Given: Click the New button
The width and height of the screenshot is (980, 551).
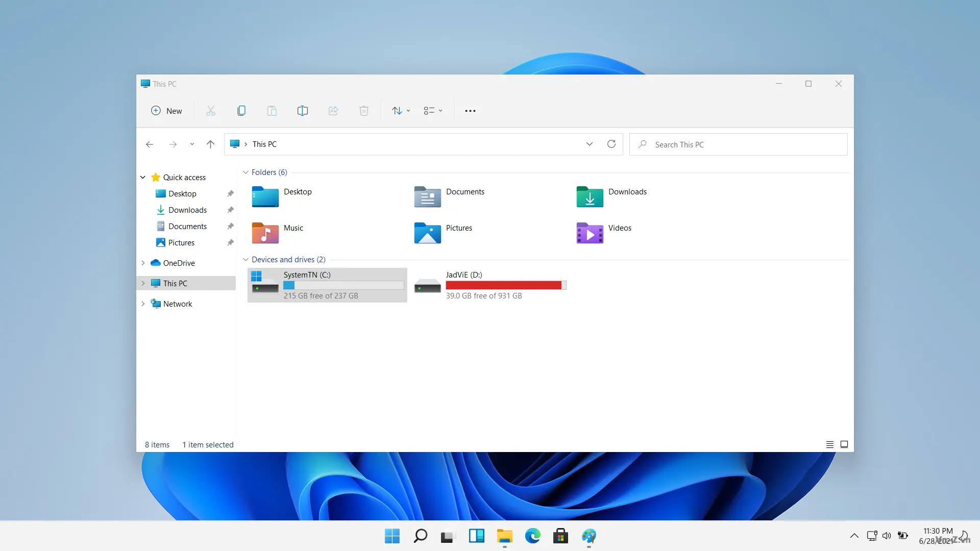Looking at the screenshot, I should (x=166, y=111).
